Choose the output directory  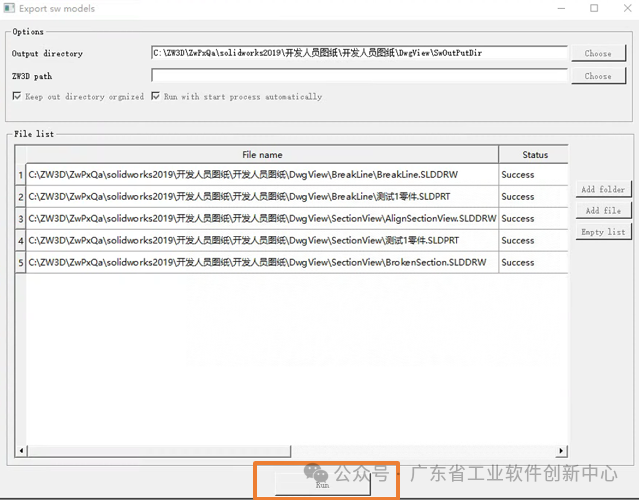pos(598,53)
